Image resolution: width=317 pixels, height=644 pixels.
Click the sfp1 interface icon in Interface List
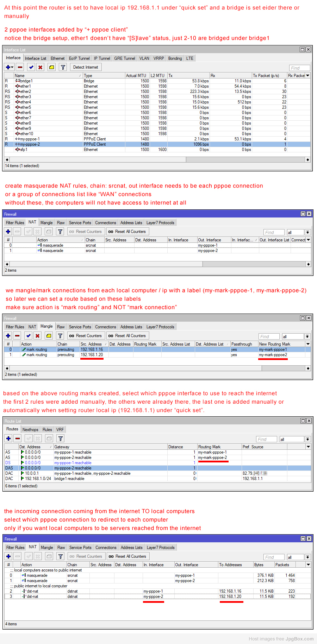coord(17,150)
